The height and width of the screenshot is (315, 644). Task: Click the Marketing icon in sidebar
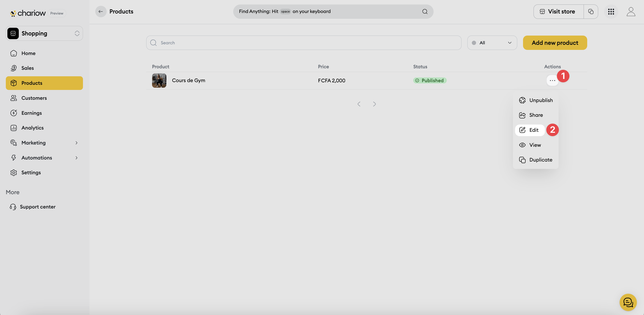(x=14, y=143)
